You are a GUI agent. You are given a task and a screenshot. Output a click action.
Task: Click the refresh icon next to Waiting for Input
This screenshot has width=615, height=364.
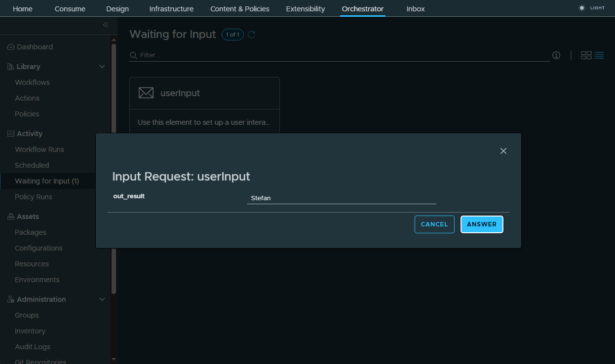[252, 35]
